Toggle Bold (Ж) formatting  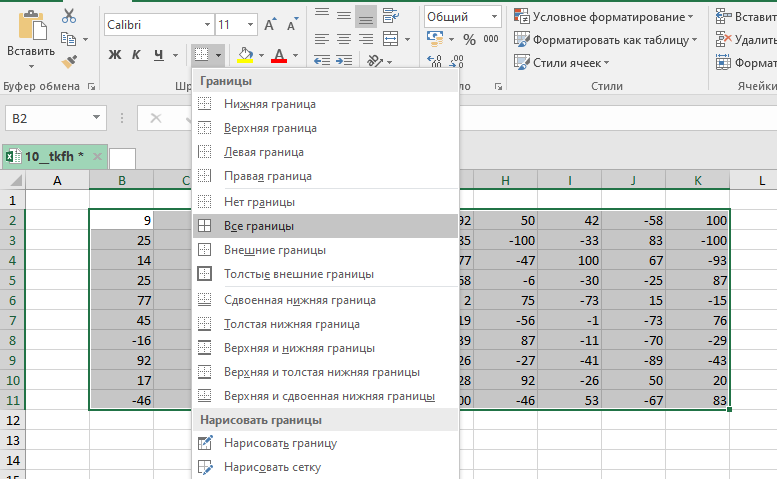coord(114,54)
